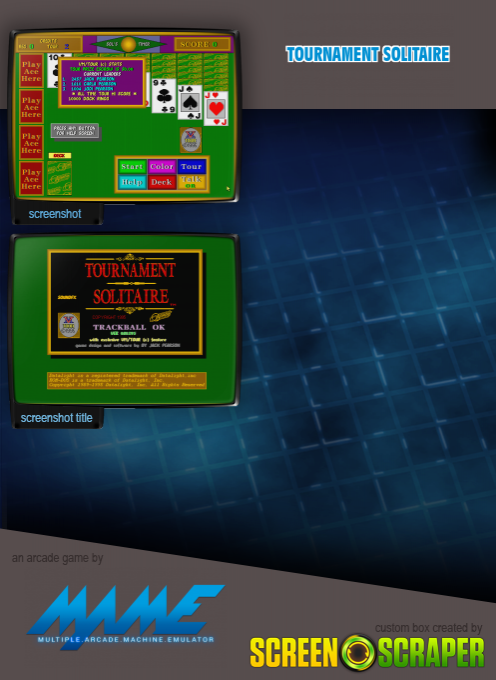This screenshot has width=496, height=680.
Task: Click the magenta Color button
Action: [162, 167]
